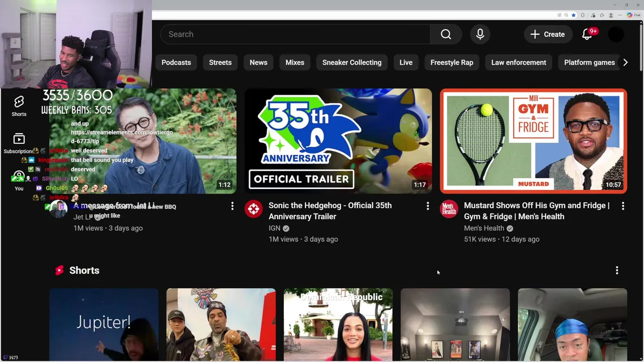Click the browser favorite star icon
This screenshot has width=644, height=362.
point(574,15)
